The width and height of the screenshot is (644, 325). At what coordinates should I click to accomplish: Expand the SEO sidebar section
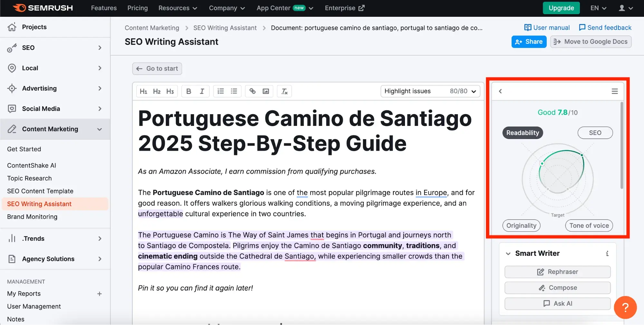pyautogui.click(x=100, y=48)
